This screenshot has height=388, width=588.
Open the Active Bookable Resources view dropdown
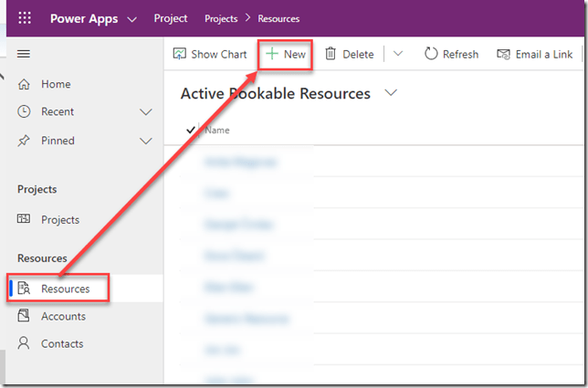pos(392,93)
